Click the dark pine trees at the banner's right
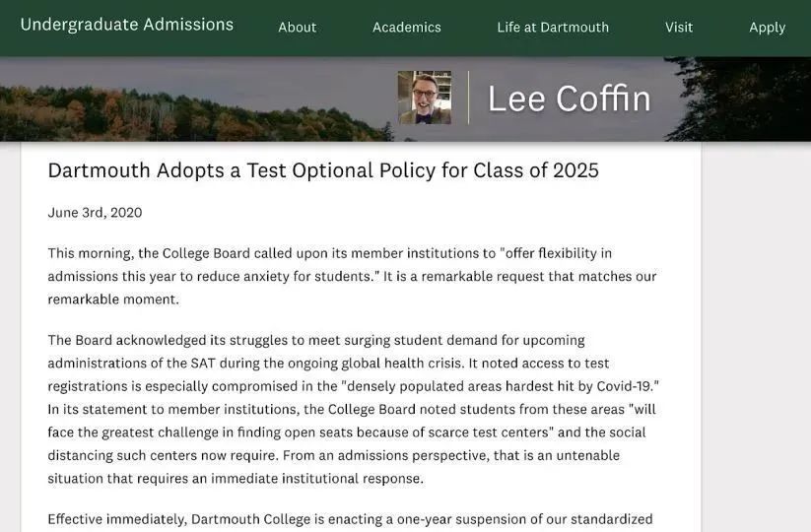Viewport: 811px width, 532px height. [x=749, y=99]
